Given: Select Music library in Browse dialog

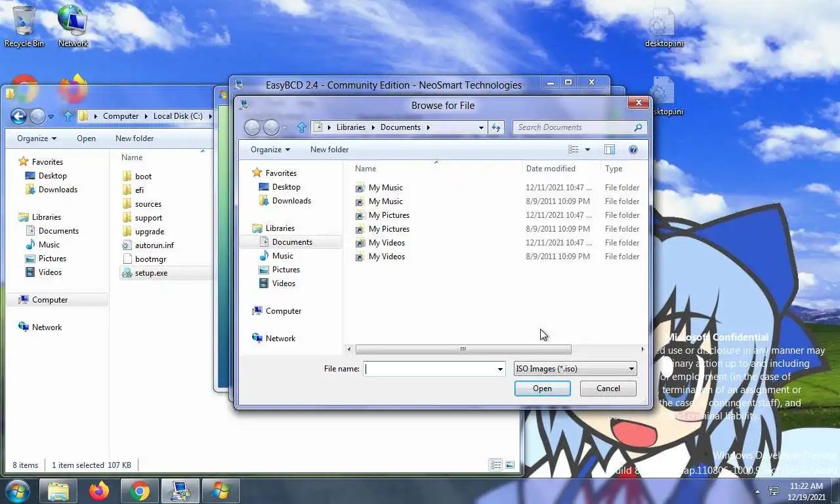Looking at the screenshot, I should pyautogui.click(x=282, y=256).
